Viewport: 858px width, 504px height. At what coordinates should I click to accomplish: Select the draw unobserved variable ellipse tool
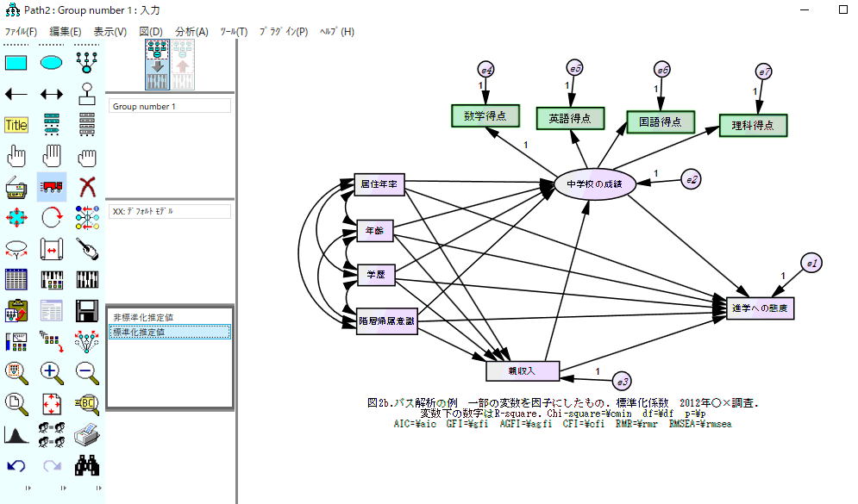[x=52, y=62]
